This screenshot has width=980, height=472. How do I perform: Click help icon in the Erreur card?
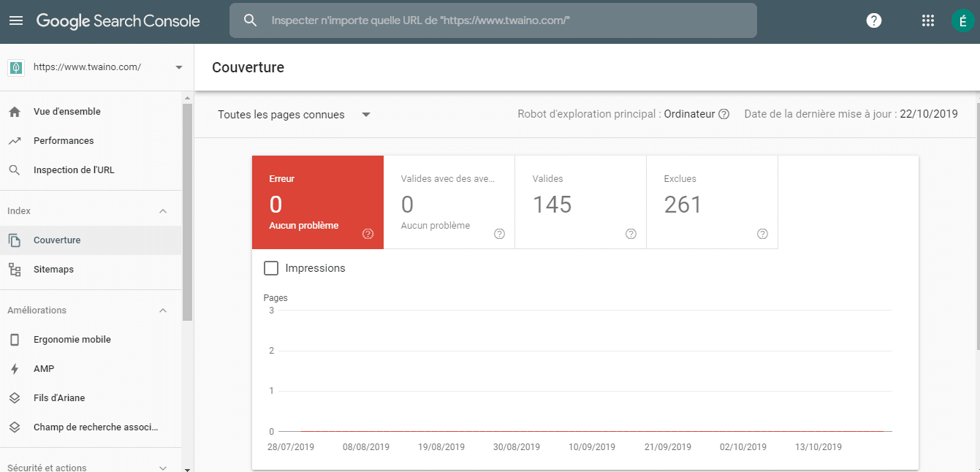coord(368,234)
